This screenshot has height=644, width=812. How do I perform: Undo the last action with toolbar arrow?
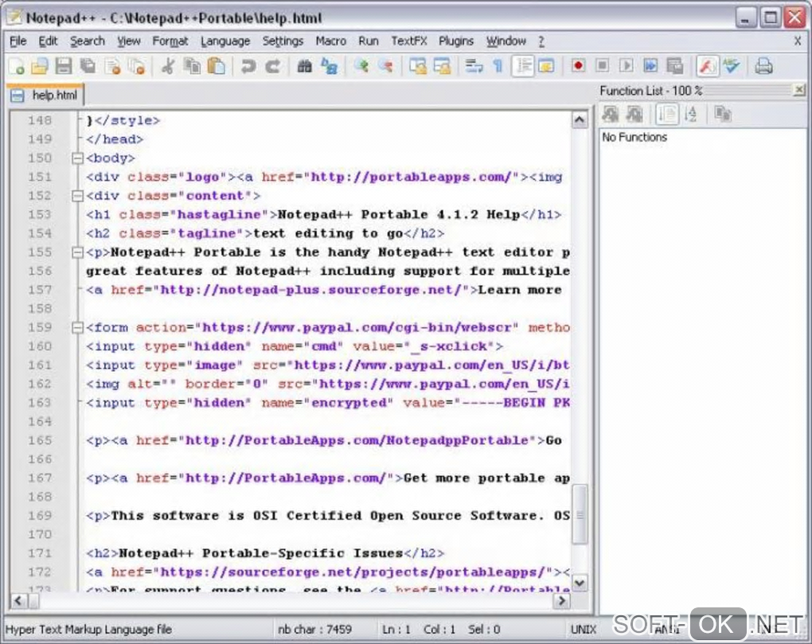coord(248,66)
